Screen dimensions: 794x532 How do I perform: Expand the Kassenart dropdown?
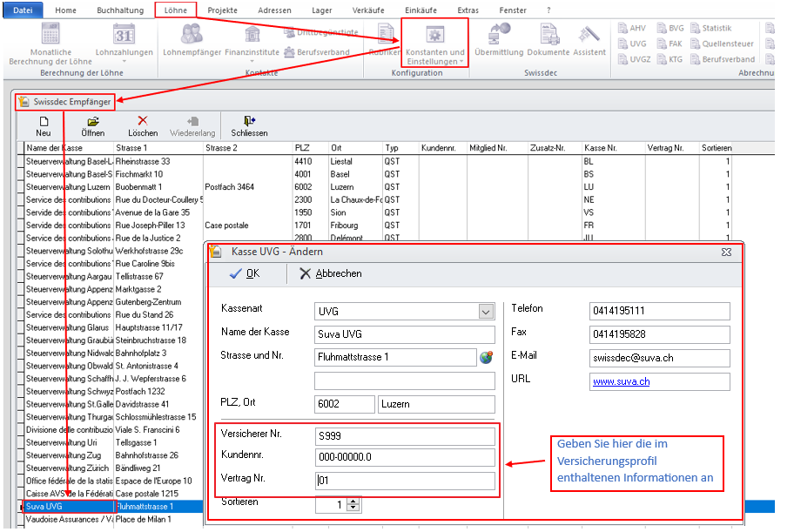pyautogui.click(x=486, y=312)
